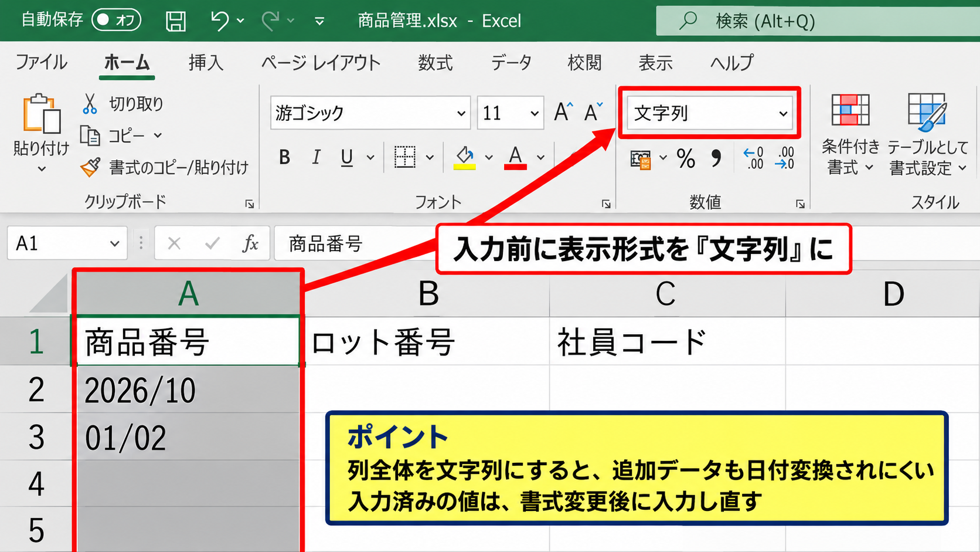
Task: Click Format as Table icon
Action: (927, 111)
